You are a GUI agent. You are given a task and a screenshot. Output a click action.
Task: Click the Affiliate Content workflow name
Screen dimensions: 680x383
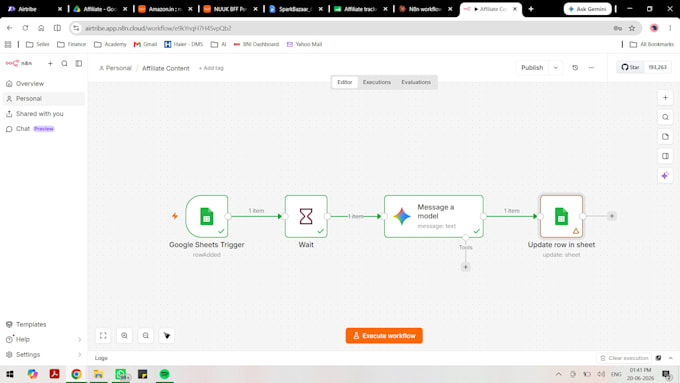[x=166, y=68]
